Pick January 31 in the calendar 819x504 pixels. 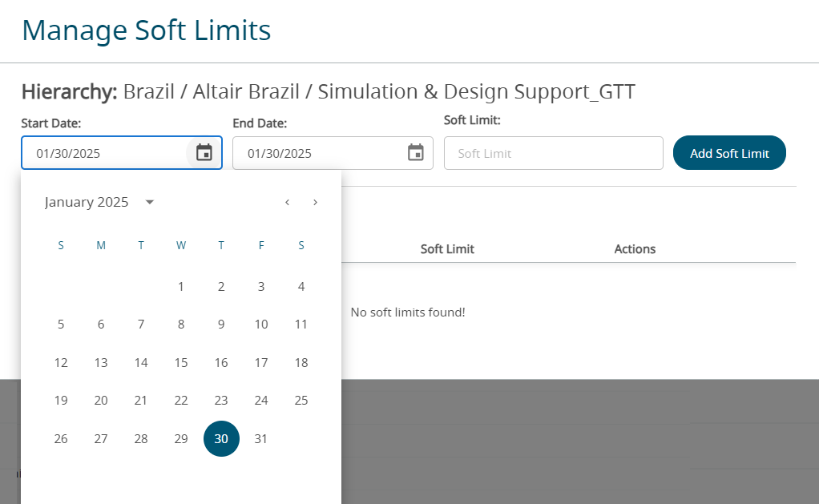(x=261, y=439)
